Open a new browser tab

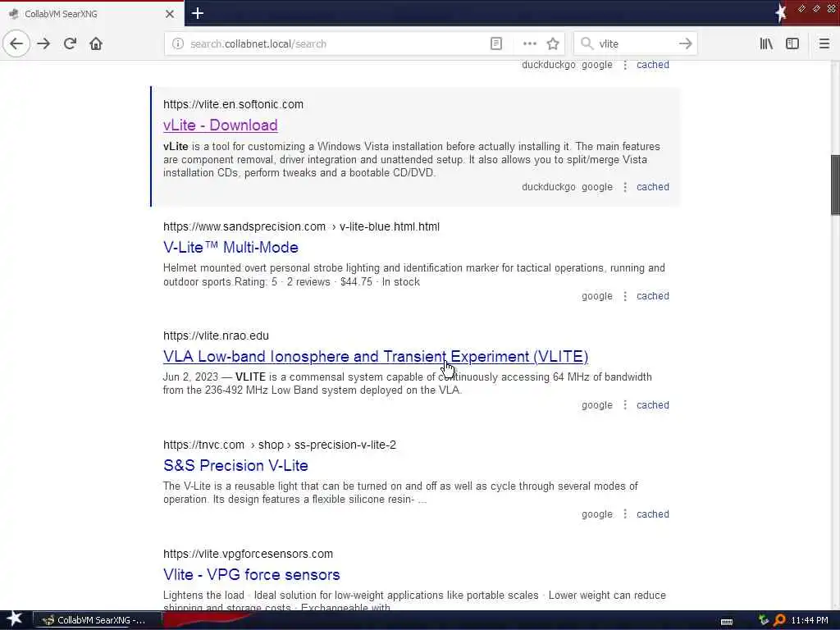point(198,13)
